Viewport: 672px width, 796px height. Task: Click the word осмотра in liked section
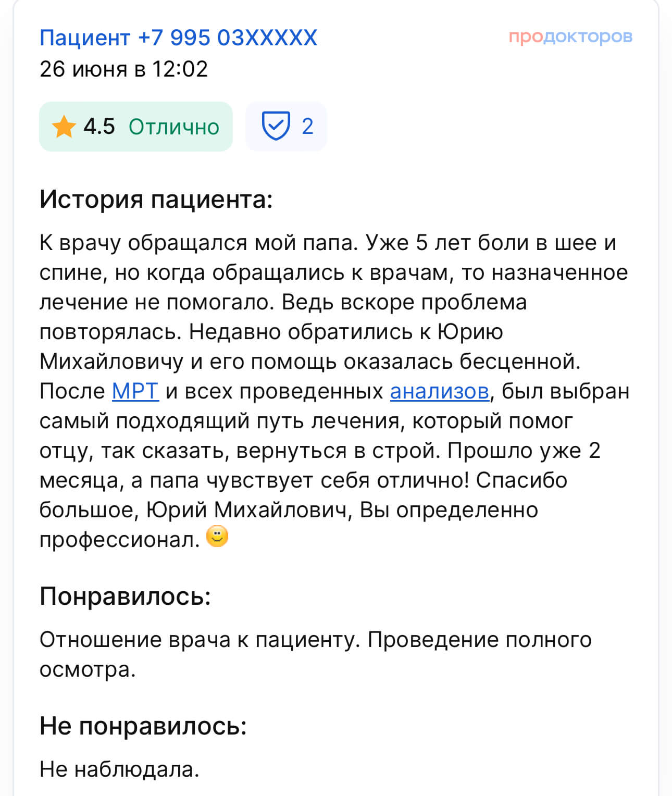[87, 669]
